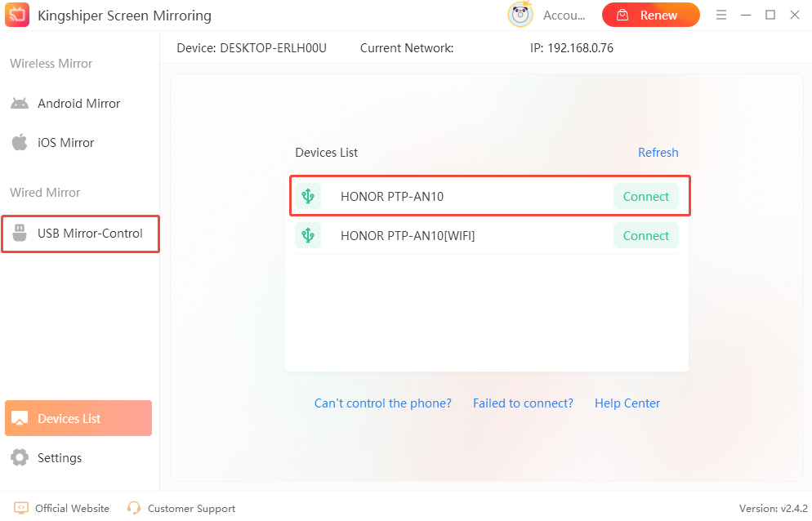Select the USB Mirror-Control phone icon

pos(19,234)
